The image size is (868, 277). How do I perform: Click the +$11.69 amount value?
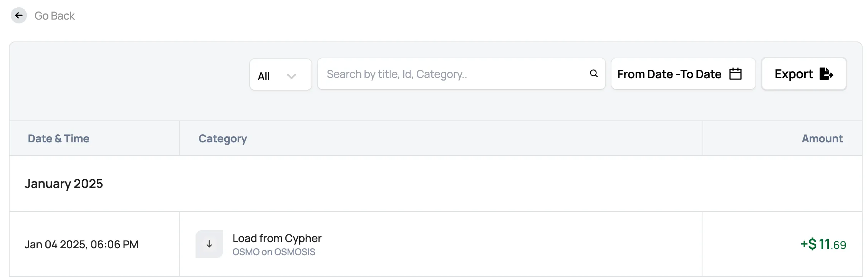pyautogui.click(x=823, y=244)
